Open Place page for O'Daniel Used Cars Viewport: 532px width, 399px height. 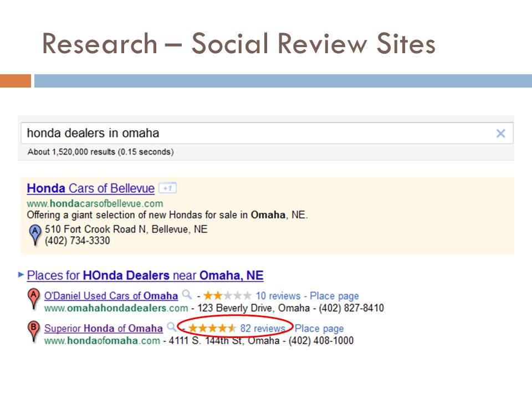(x=334, y=296)
